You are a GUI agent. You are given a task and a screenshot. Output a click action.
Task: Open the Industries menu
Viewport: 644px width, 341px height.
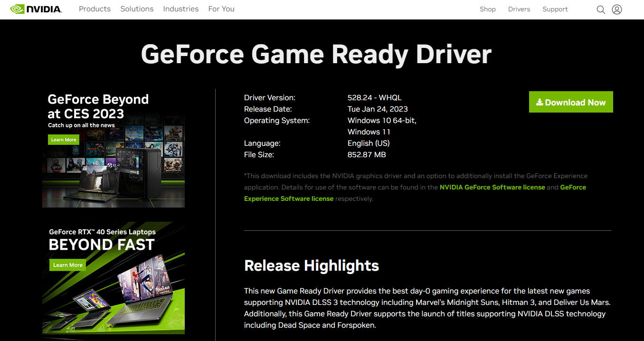pyautogui.click(x=181, y=9)
